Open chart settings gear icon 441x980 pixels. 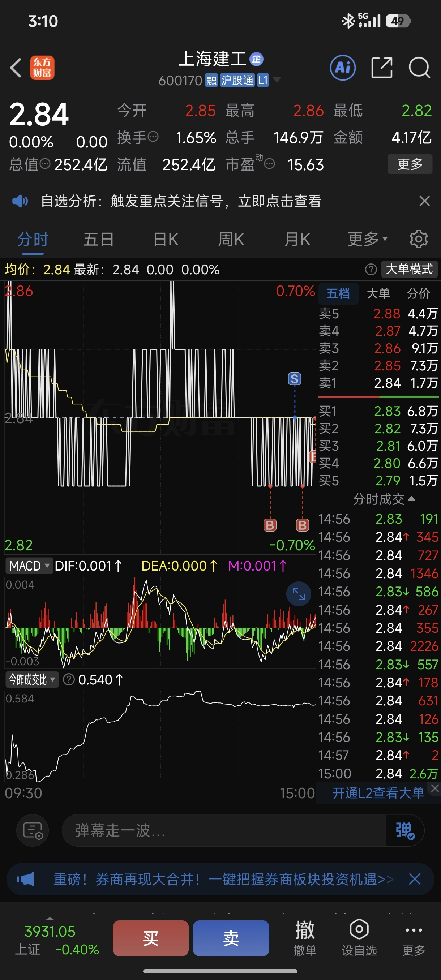(419, 239)
